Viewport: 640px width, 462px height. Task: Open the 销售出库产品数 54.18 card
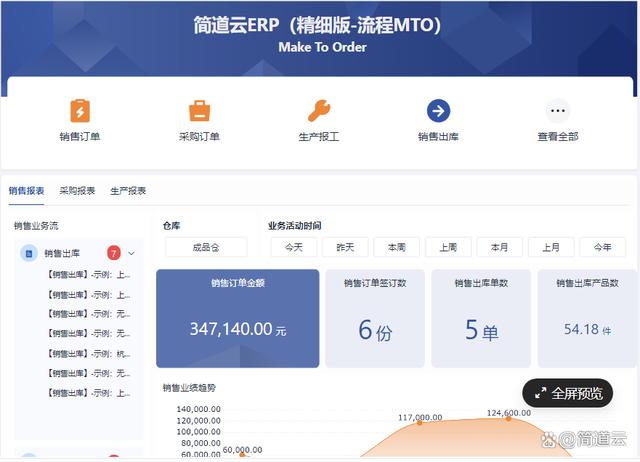pos(587,318)
